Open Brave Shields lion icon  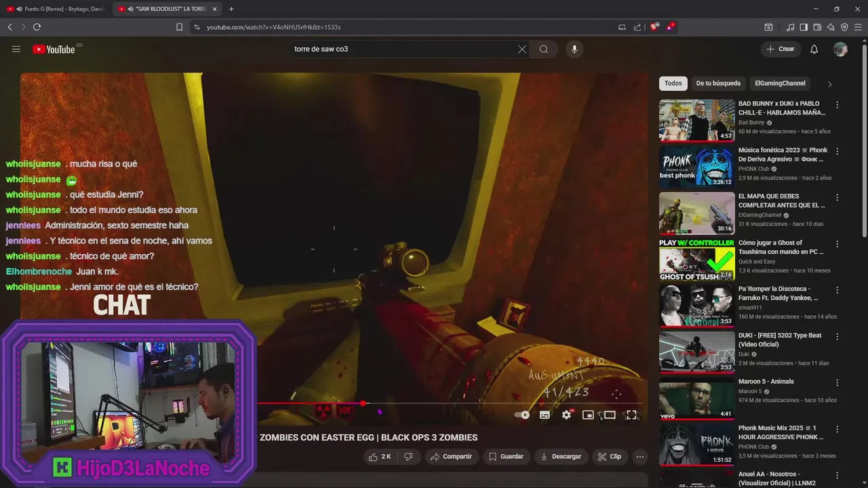coord(654,27)
